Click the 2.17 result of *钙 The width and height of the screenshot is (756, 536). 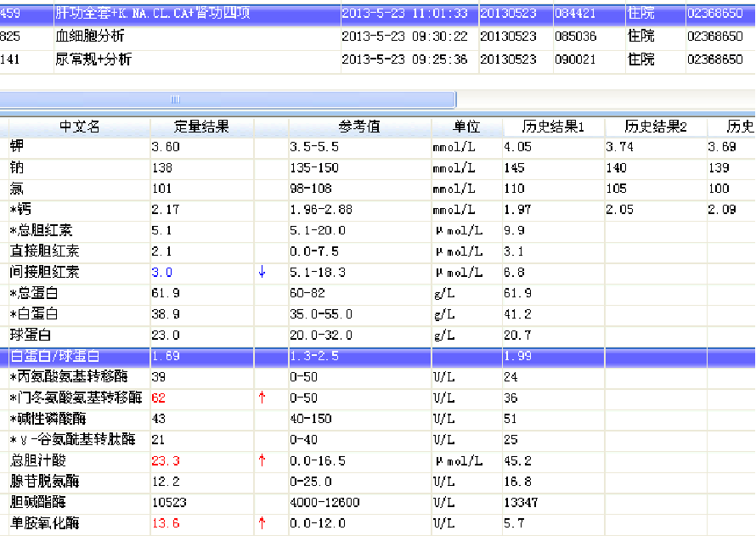pos(166,210)
